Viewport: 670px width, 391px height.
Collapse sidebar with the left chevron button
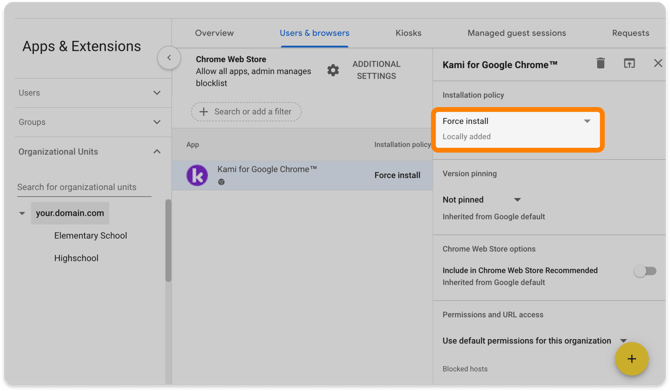tap(169, 58)
